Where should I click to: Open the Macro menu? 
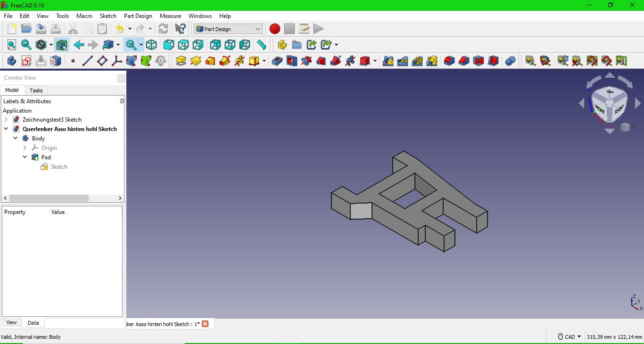point(84,16)
